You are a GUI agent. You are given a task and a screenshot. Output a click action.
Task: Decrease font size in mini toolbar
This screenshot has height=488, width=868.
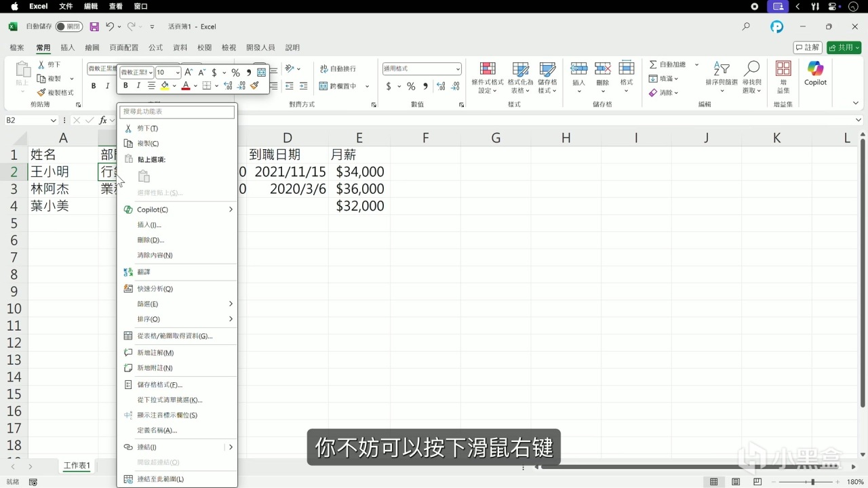[201, 73]
